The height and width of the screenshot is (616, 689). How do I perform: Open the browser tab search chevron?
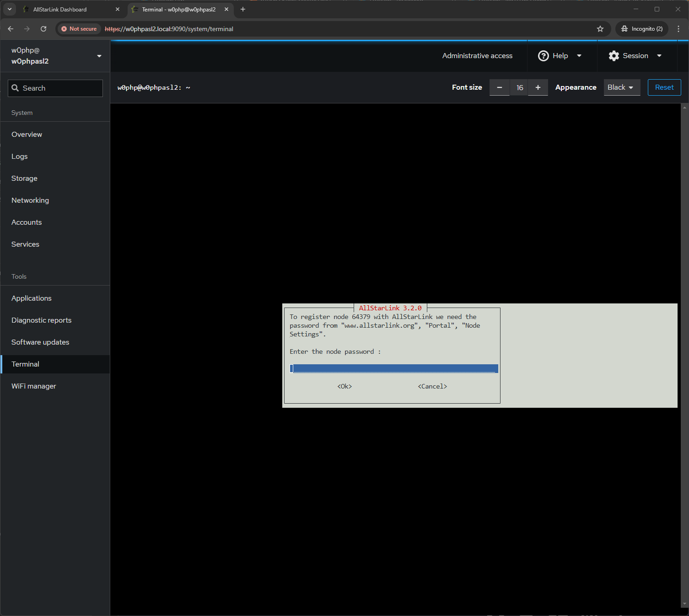9,9
